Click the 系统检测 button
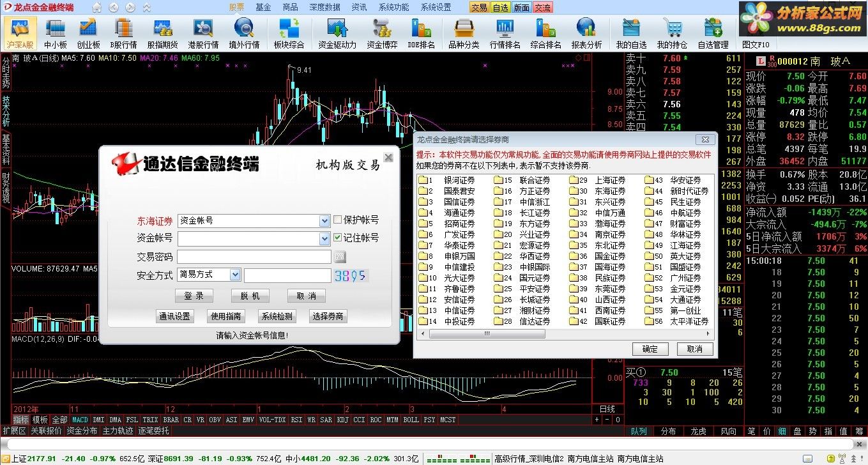Image resolution: width=868 pixels, height=465 pixels. [277, 316]
